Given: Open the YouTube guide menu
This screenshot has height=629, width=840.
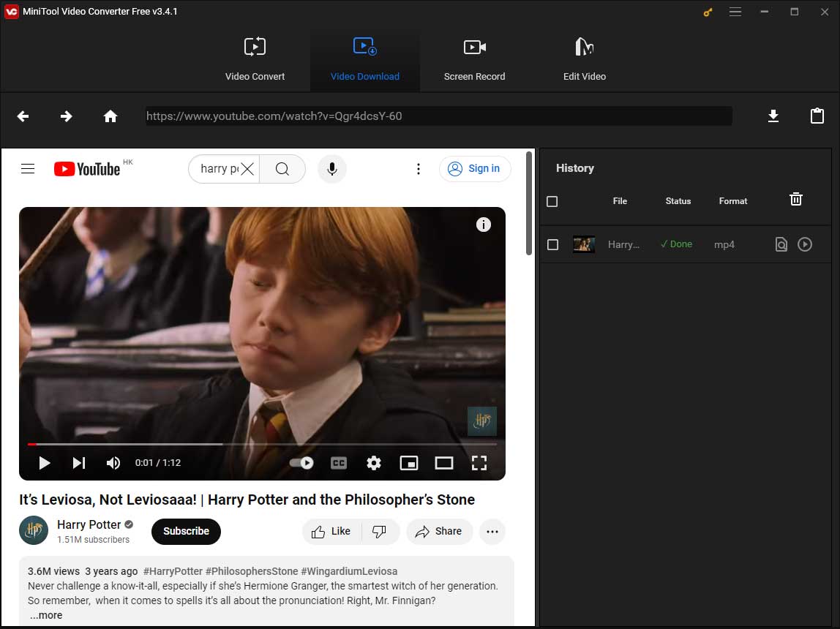Looking at the screenshot, I should 28,169.
